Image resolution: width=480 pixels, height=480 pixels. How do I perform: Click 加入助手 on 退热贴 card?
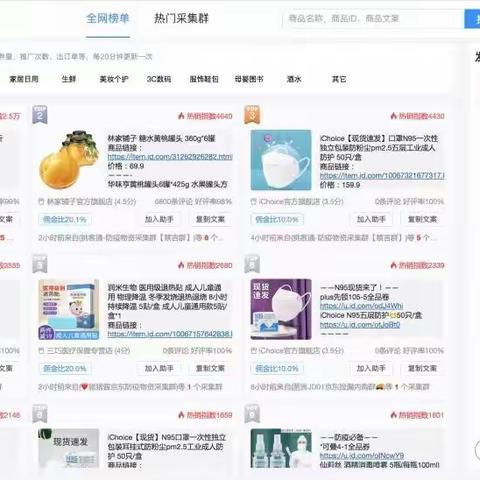click(159, 368)
